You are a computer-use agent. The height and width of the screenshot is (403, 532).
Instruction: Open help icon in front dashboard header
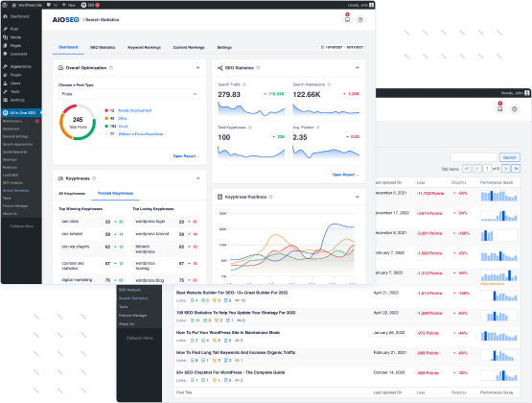pos(360,20)
